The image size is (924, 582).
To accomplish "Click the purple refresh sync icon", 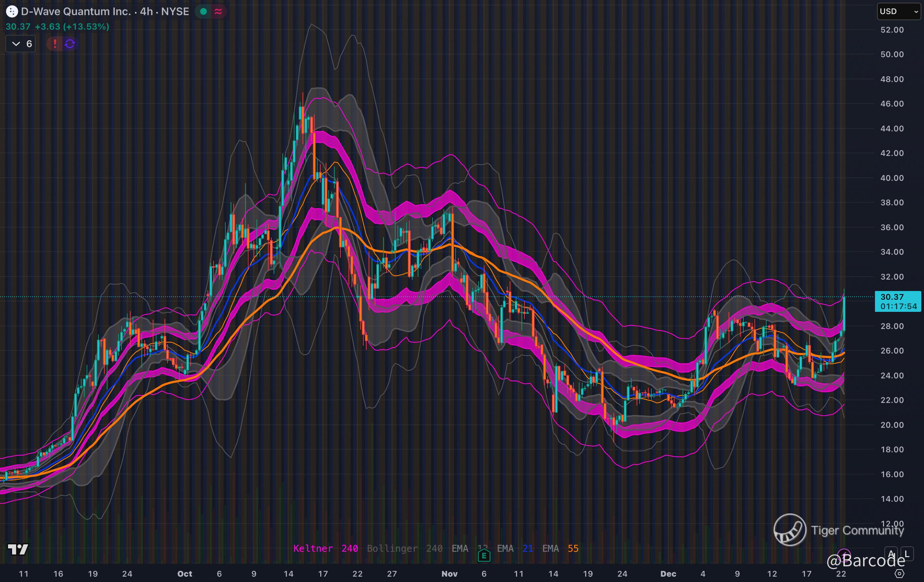I will coord(70,44).
